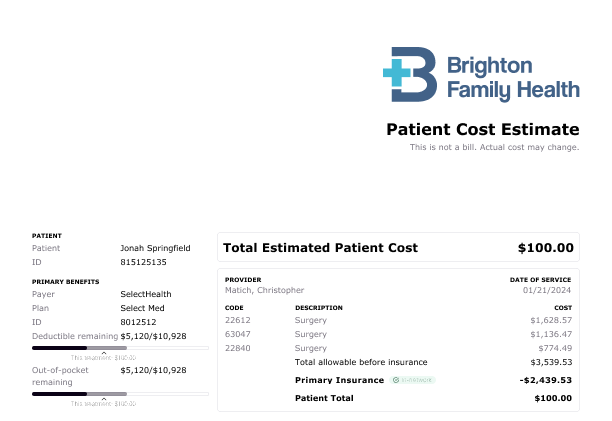Click the Brighton Family Health logo icon

click(410, 75)
